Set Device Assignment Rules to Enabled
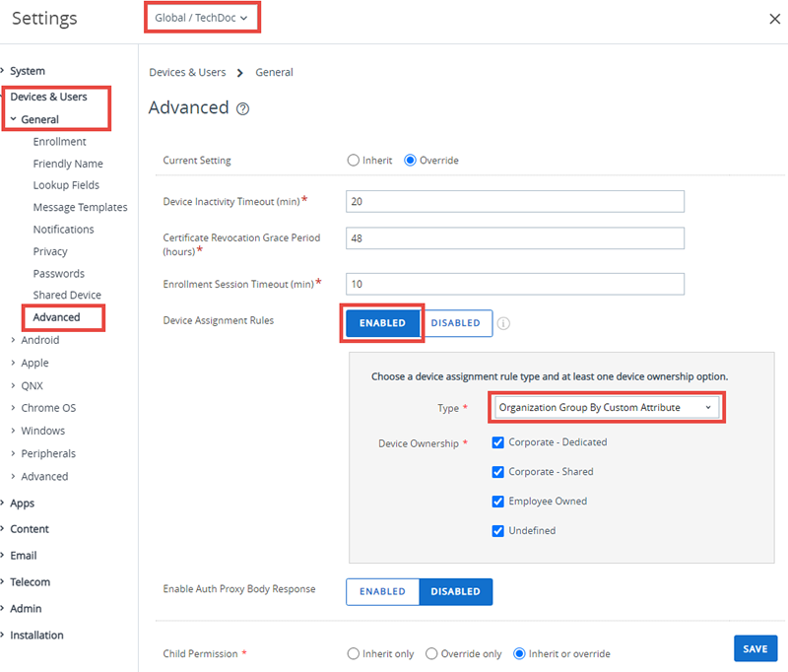The width and height of the screenshot is (788, 672). (382, 323)
